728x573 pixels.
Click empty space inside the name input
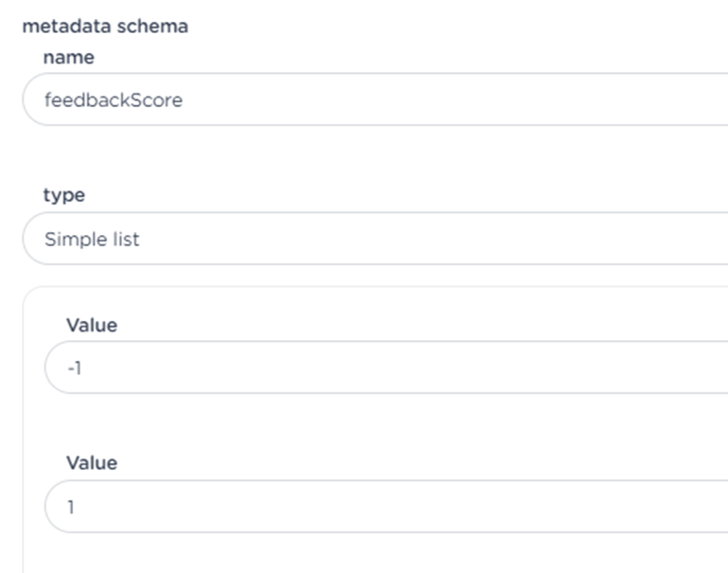coord(473,99)
